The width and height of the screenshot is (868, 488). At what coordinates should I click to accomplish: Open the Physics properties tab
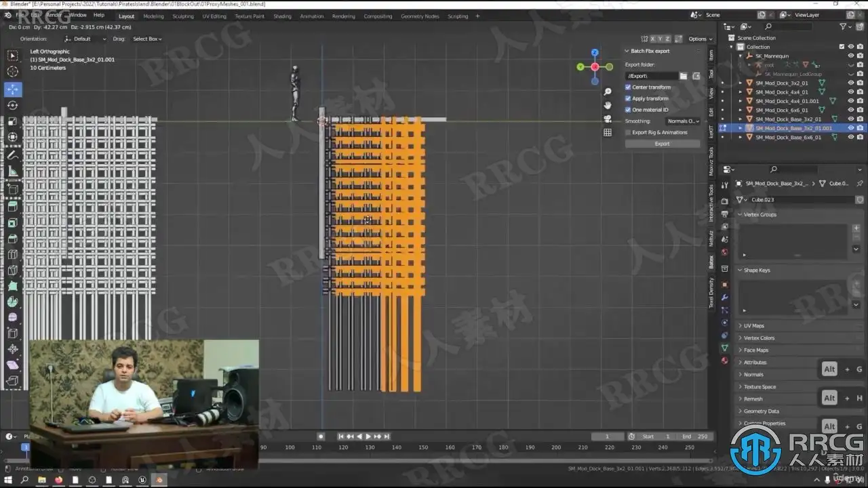click(x=725, y=323)
